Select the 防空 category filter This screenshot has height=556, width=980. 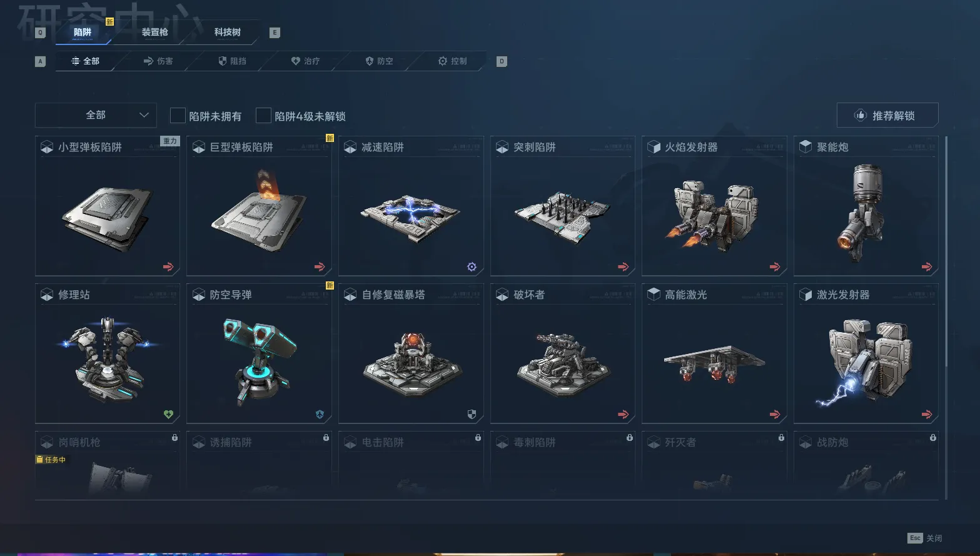point(379,61)
